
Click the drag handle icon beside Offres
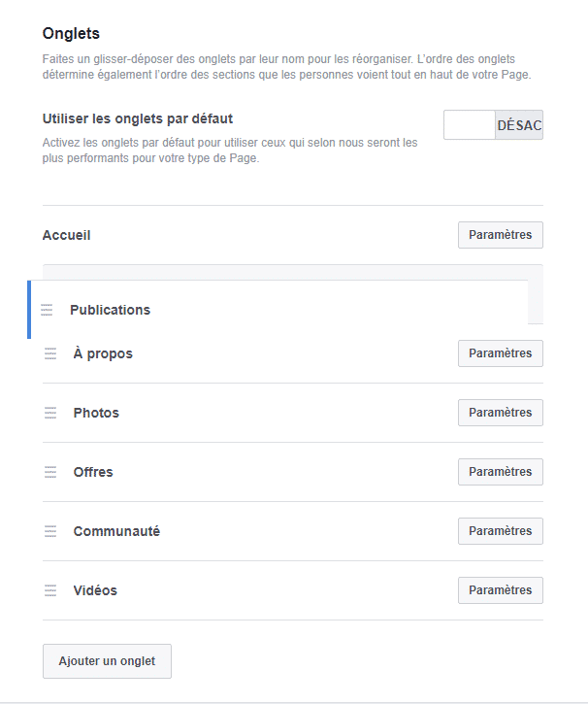point(50,472)
